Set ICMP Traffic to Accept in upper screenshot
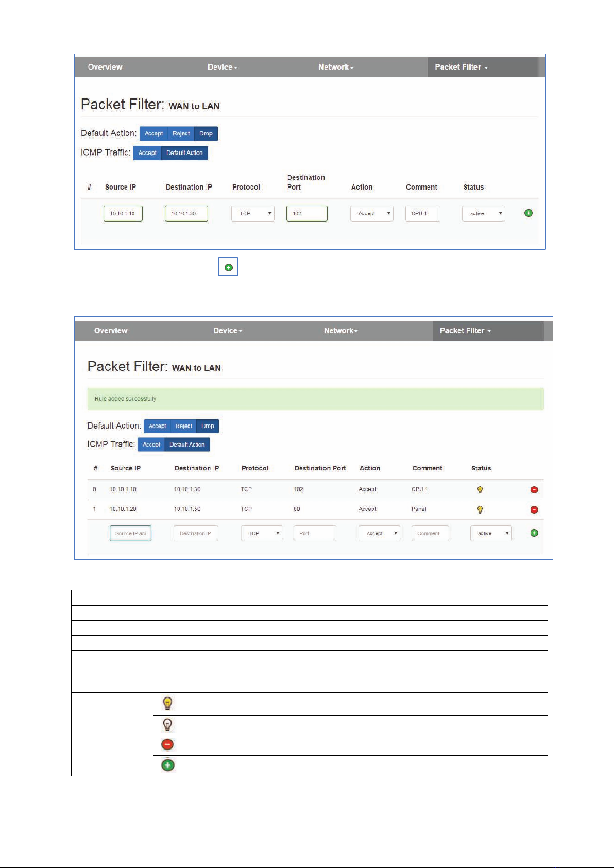The width and height of the screenshot is (614, 868). coord(147,153)
